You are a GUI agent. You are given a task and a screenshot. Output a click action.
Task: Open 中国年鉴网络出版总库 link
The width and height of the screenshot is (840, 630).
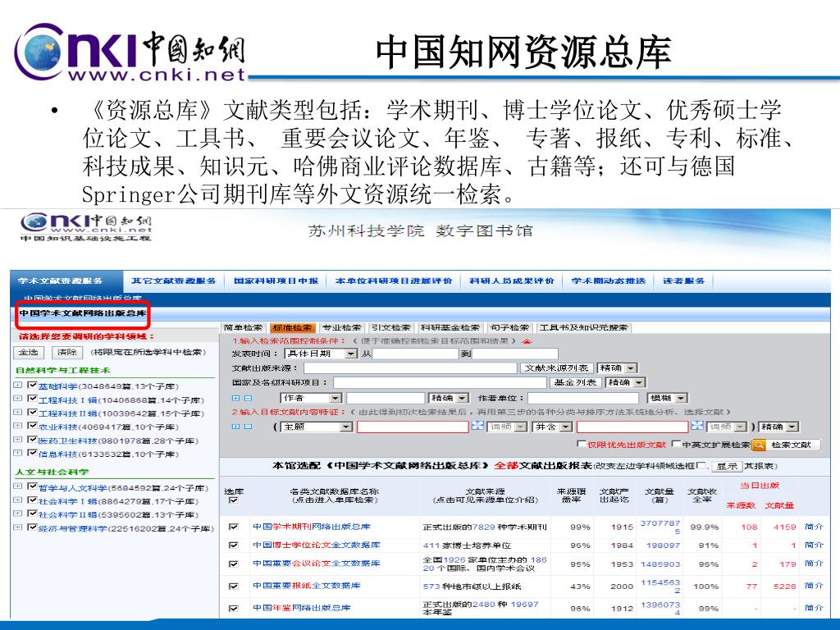click(x=302, y=608)
